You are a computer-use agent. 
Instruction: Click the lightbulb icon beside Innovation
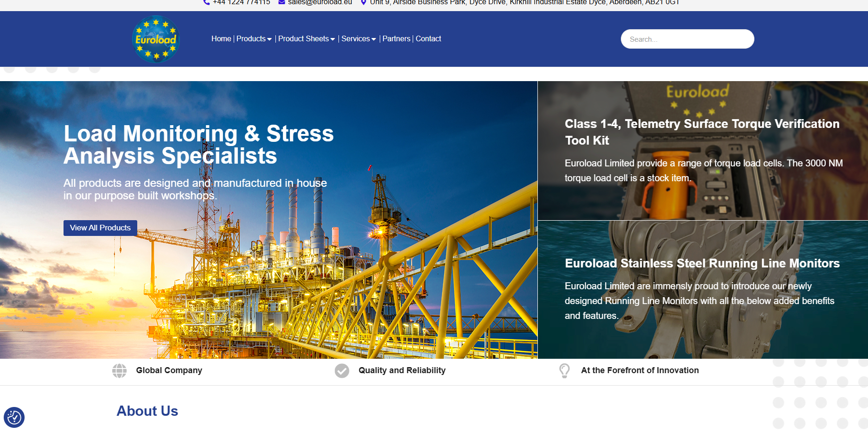tap(564, 371)
